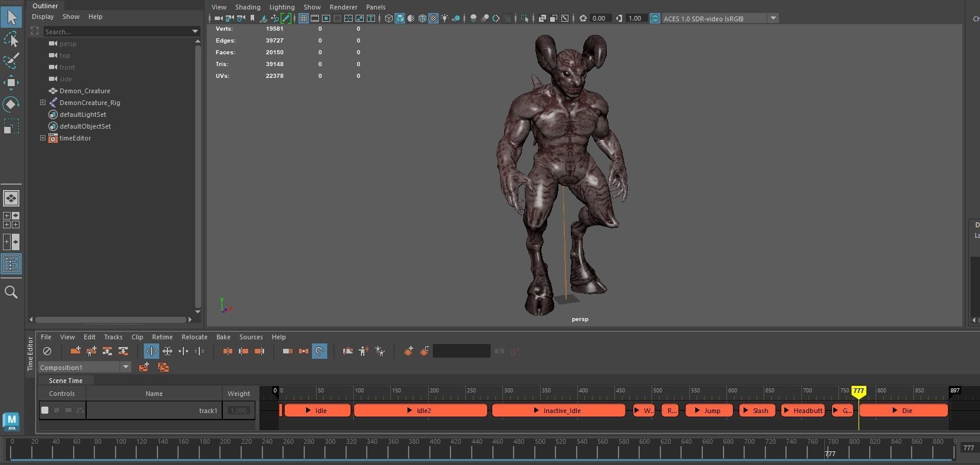Toggle track1 solo checkbox
980x465 pixels.
[x=45, y=410]
